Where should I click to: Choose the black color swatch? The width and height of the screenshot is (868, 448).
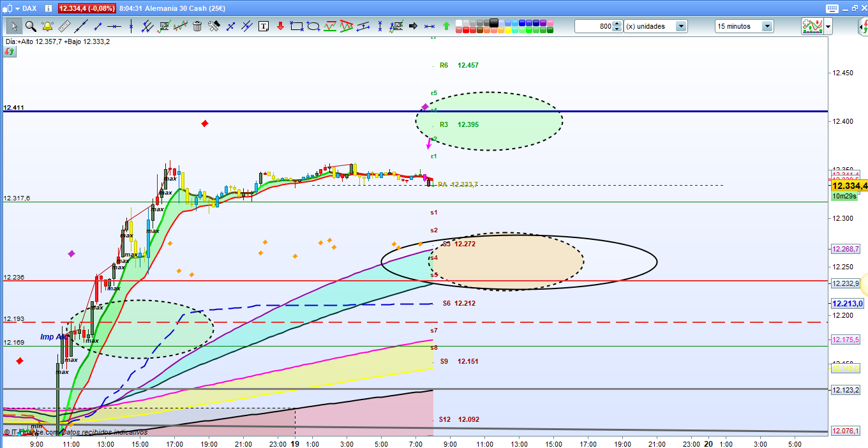click(494, 22)
